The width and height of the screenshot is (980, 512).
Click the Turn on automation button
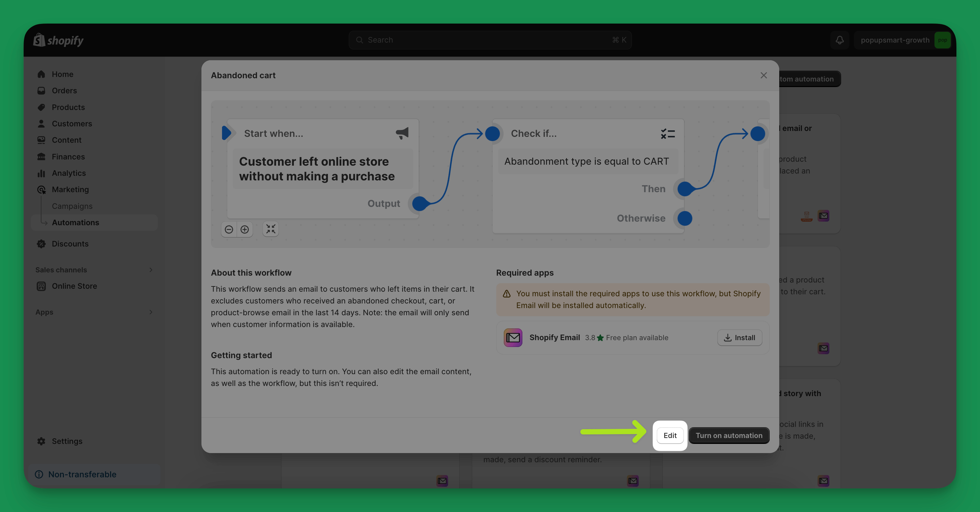728,435
